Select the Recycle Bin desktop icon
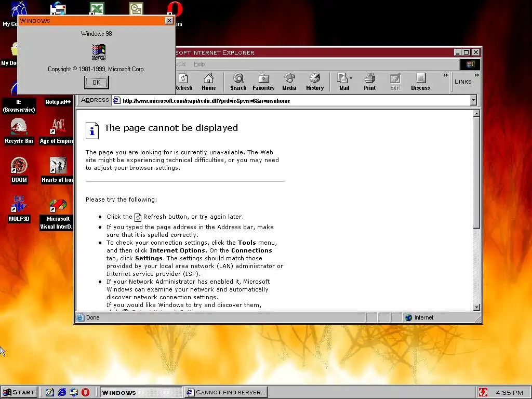Image resolution: width=532 pixels, height=399 pixels. click(19, 131)
